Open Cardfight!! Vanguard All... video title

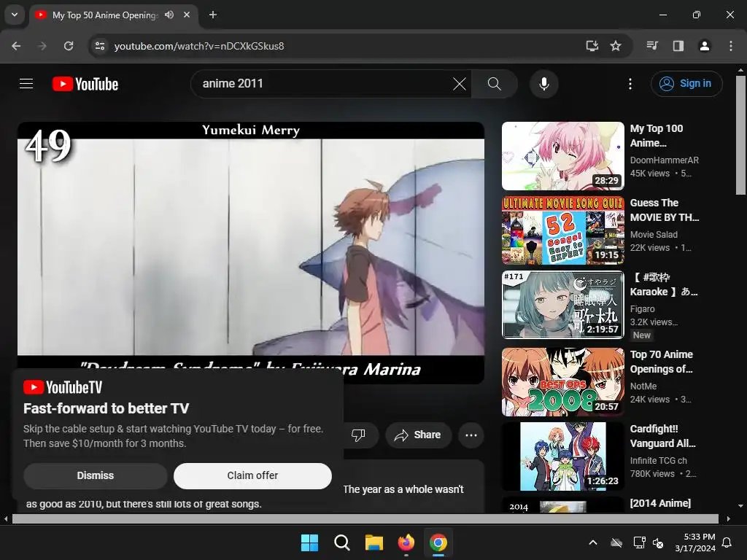662,436
